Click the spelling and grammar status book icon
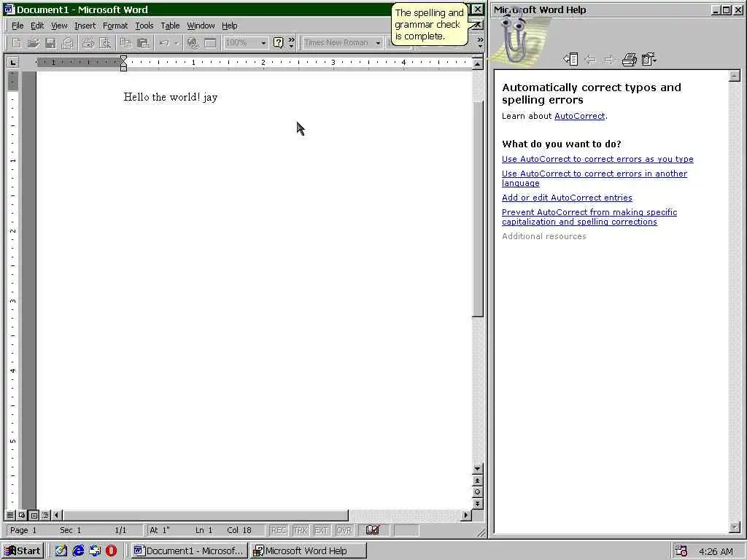Viewport: 747px width, 560px height. pos(373,530)
